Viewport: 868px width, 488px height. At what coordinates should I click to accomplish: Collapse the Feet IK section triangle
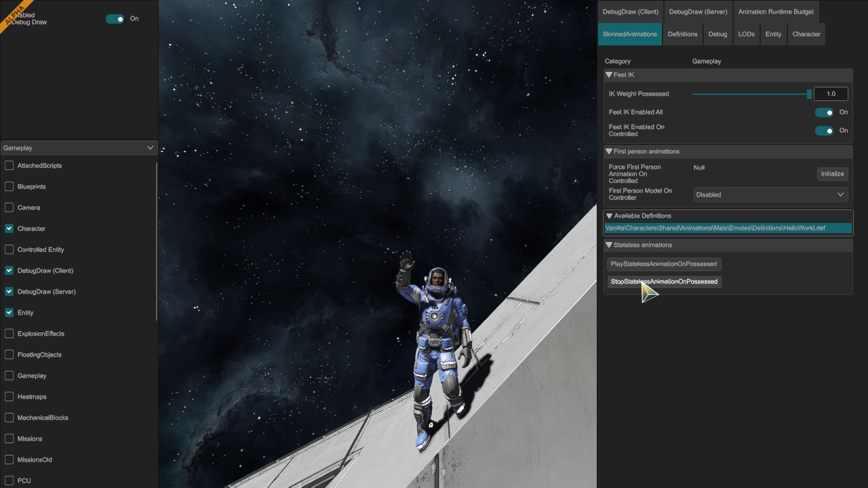click(609, 75)
